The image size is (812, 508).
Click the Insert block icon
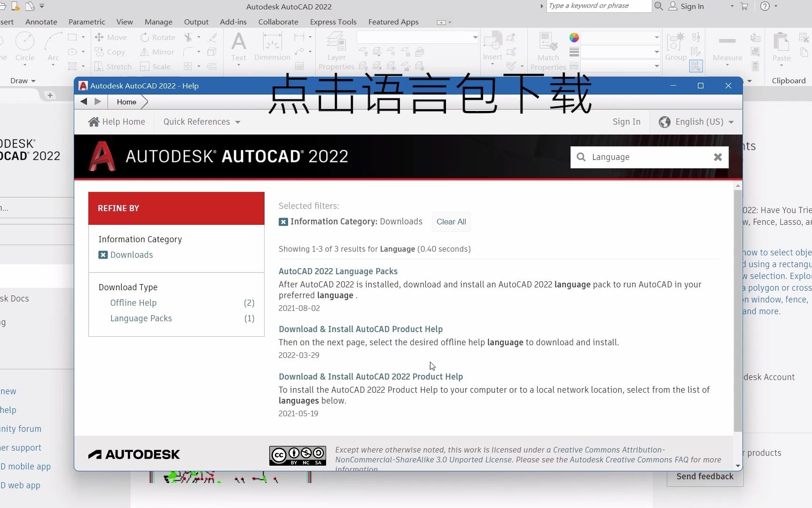(x=492, y=46)
